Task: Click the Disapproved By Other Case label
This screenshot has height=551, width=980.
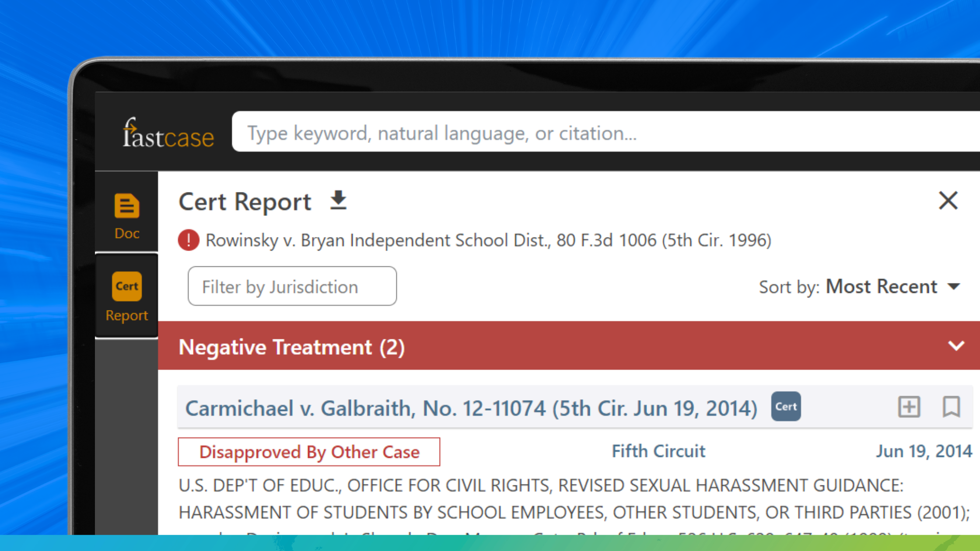Action: pos(309,452)
